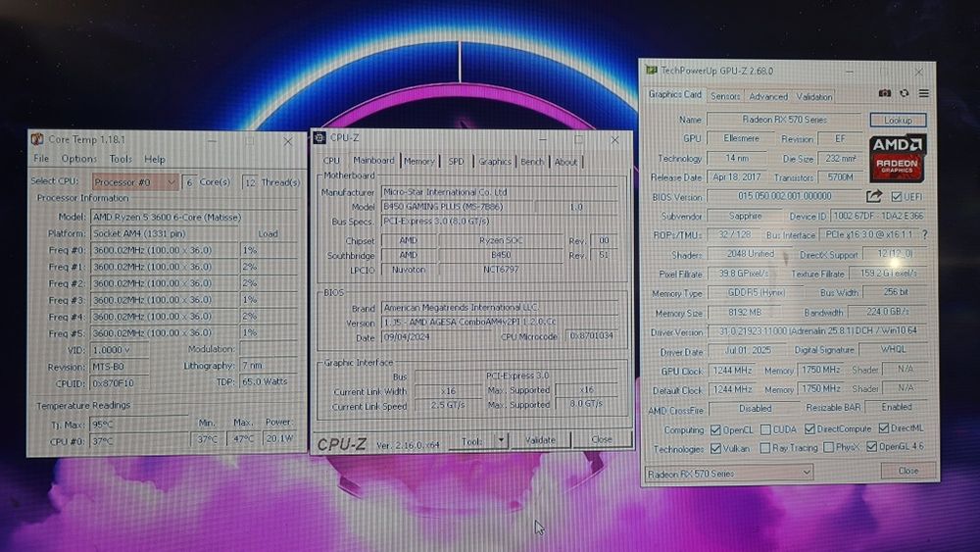This screenshot has height=552, width=980.
Task: Click Memory Size 8192 MB field
Action: 745,312
